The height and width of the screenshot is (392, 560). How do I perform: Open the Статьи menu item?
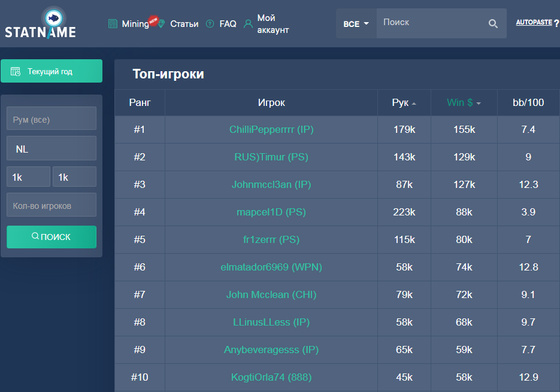coord(184,24)
